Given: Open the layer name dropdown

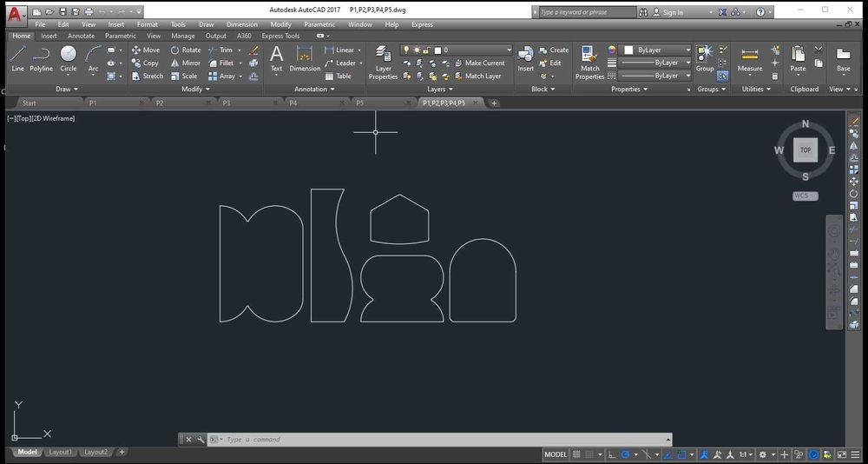Looking at the screenshot, I should tap(457, 50).
